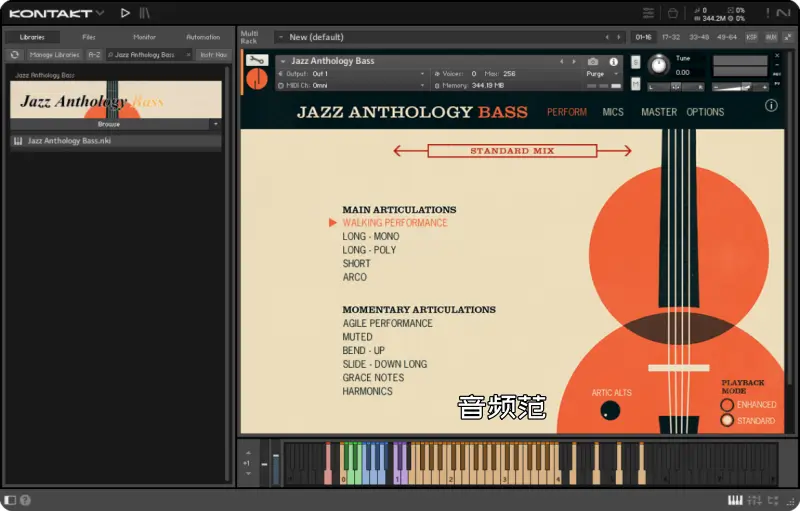Click the info circle beside OPTIONS
800x511 pixels.
click(771, 105)
